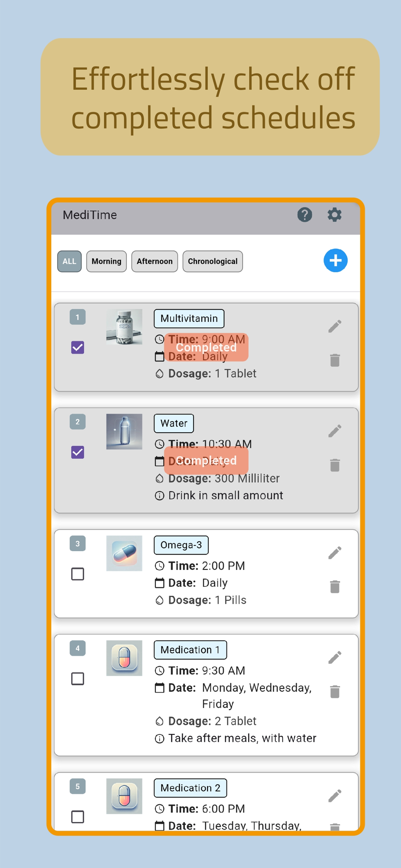This screenshot has height=868, width=401.
Task: Click the dosage drop icon in Medication 1 card
Action: coord(160,721)
